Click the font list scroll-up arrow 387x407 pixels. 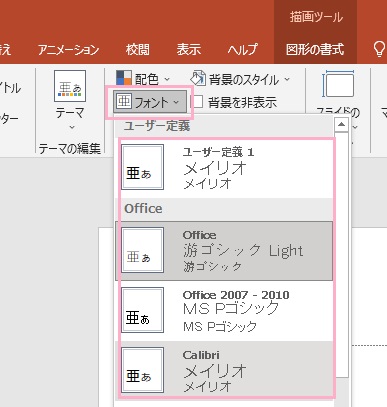pyautogui.click(x=341, y=124)
